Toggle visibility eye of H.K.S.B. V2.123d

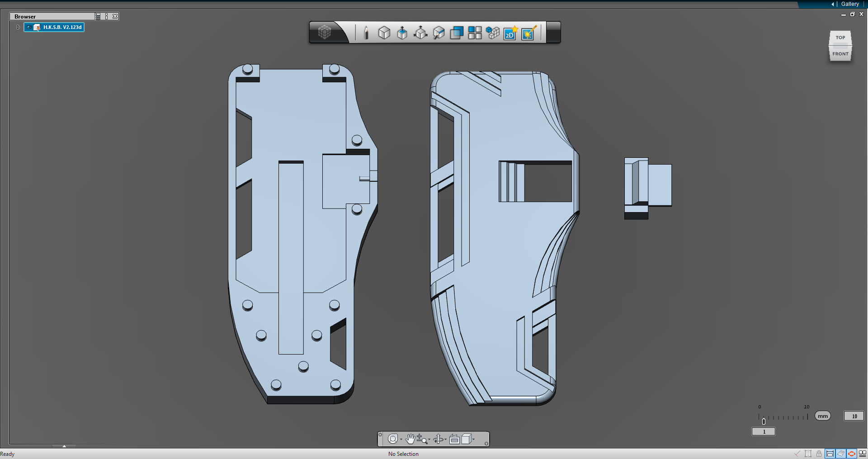click(x=29, y=27)
